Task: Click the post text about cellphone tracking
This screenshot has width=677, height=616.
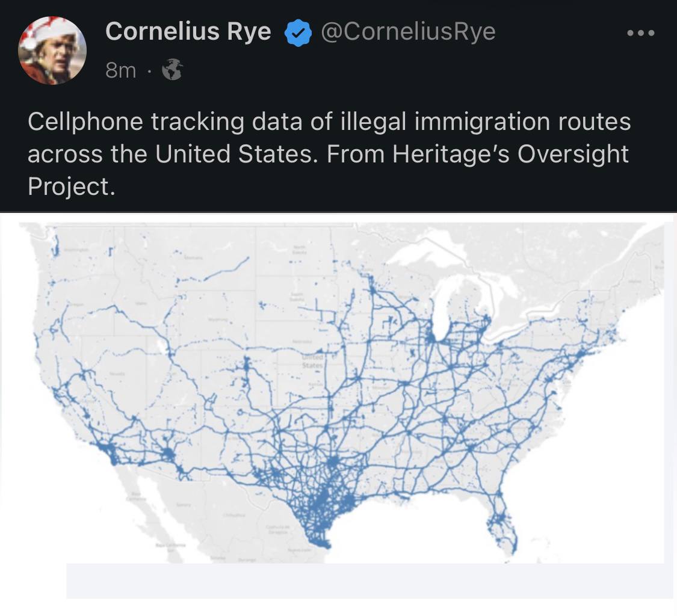Action: [x=329, y=153]
